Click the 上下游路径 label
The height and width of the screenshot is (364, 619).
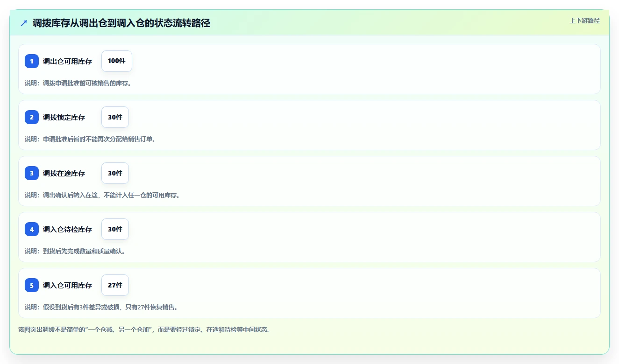click(584, 21)
